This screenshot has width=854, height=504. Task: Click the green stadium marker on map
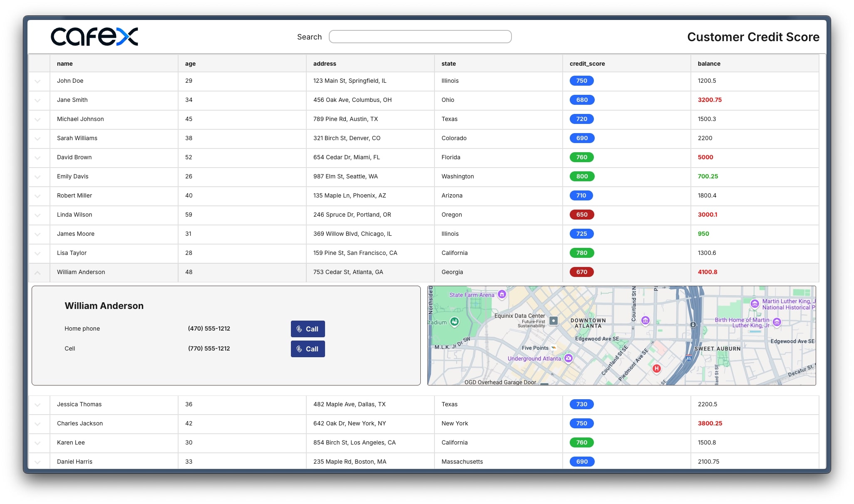(x=454, y=321)
